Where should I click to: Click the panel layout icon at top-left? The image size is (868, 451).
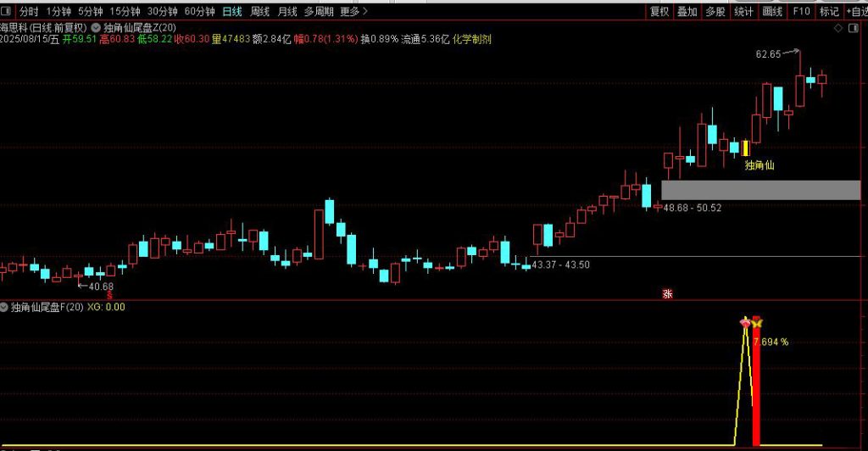(x=8, y=12)
